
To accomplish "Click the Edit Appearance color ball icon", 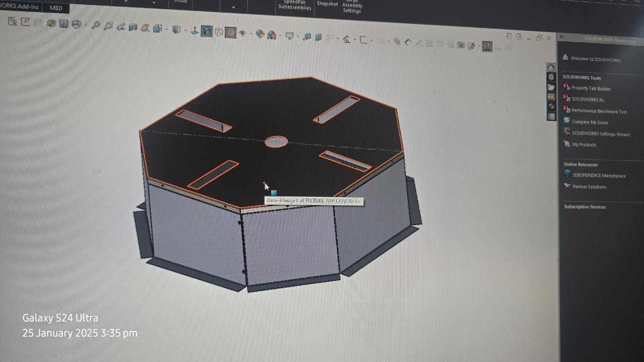I will (260, 34).
